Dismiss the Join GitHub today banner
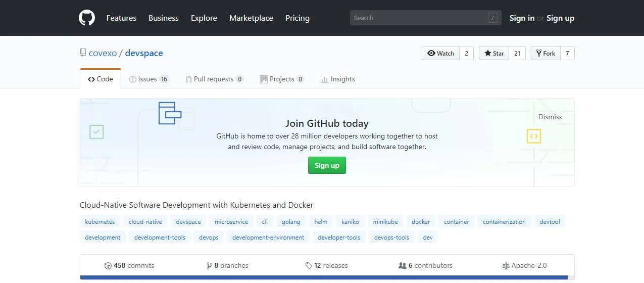Image resolution: width=644 pixels, height=283 pixels. 550,117
